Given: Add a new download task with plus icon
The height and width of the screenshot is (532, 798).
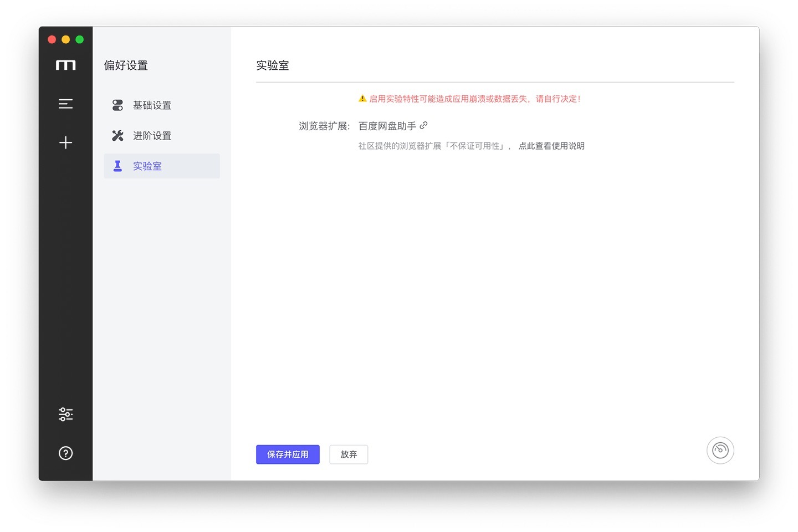Looking at the screenshot, I should point(65,142).
